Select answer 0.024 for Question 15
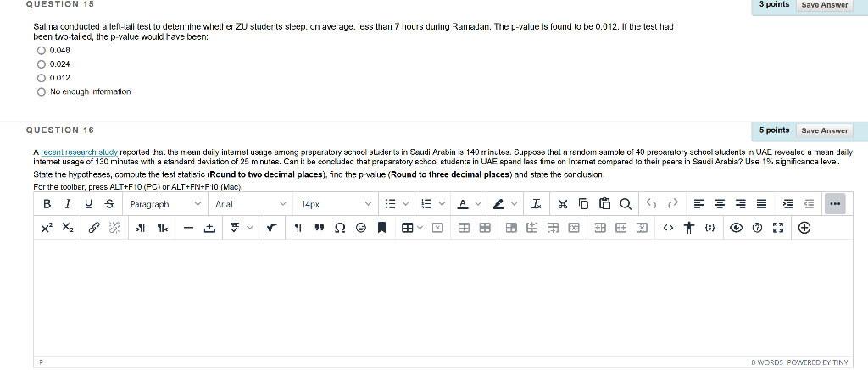868x370 pixels. click(x=41, y=64)
